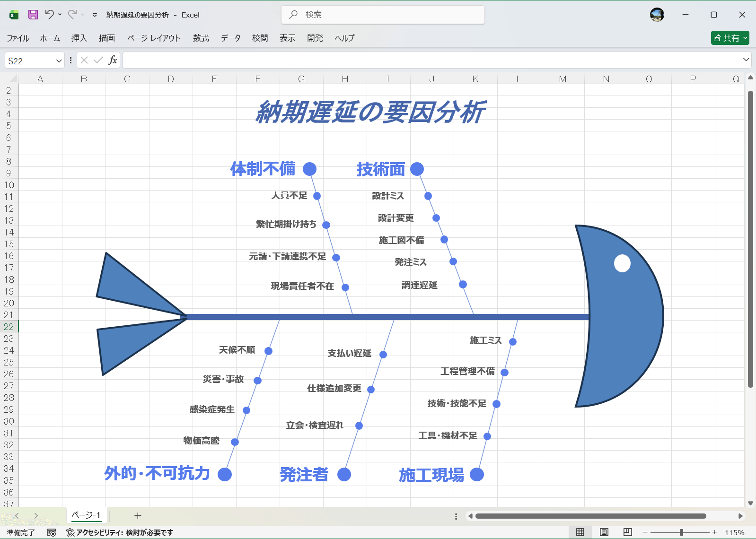Image resolution: width=756 pixels, height=539 pixels.
Task: Click the 外的・不可抗力 category label
Action: pos(157,473)
